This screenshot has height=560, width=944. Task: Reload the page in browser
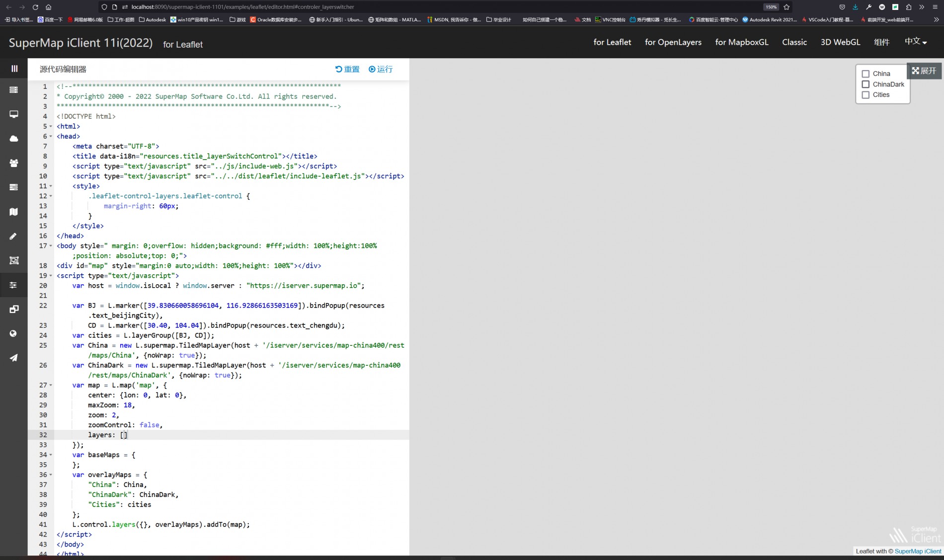click(x=35, y=7)
